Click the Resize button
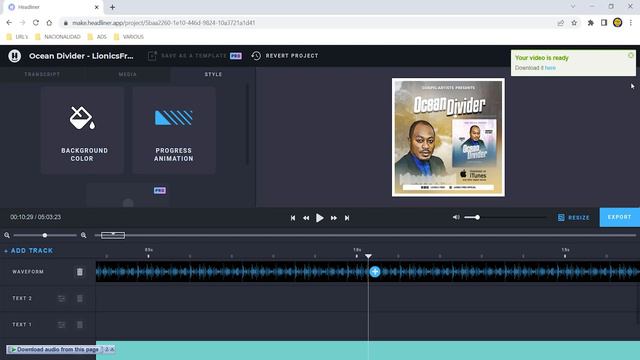This screenshot has height=360, width=640. (573, 218)
